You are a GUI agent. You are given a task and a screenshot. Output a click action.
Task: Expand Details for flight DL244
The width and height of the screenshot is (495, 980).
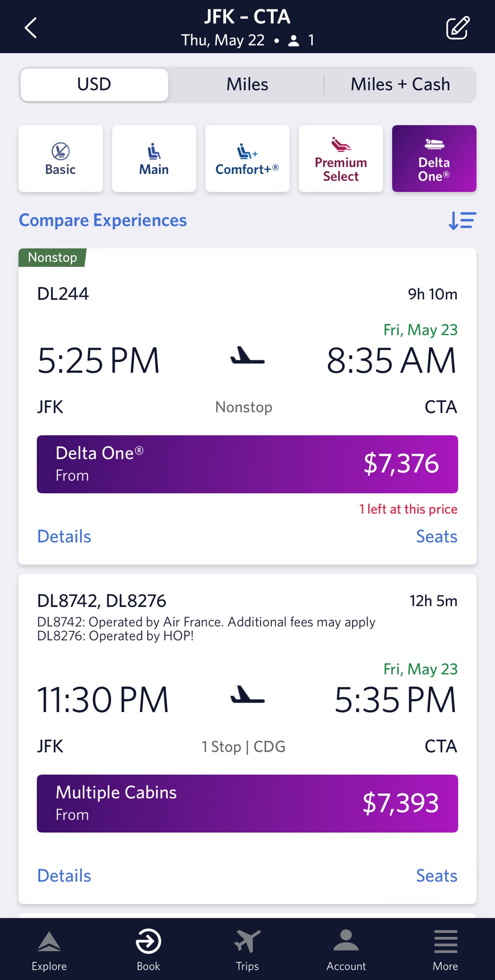click(x=64, y=537)
